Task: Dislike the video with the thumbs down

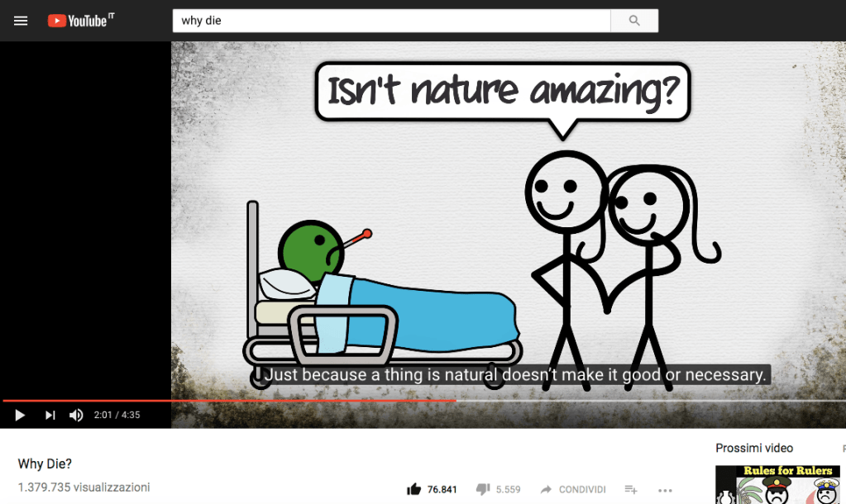Action: 484,489
